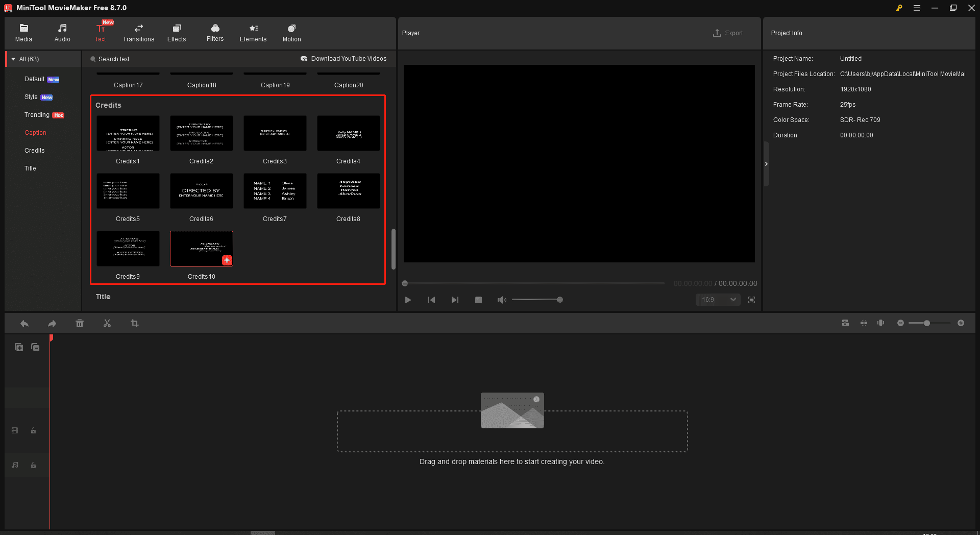Mute the player volume icon
980x535 pixels.
point(502,300)
